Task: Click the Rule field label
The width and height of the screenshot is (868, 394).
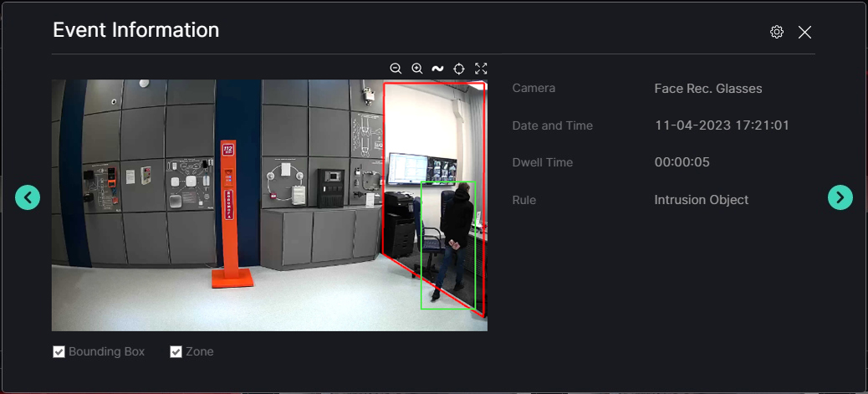Action: click(524, 199)
